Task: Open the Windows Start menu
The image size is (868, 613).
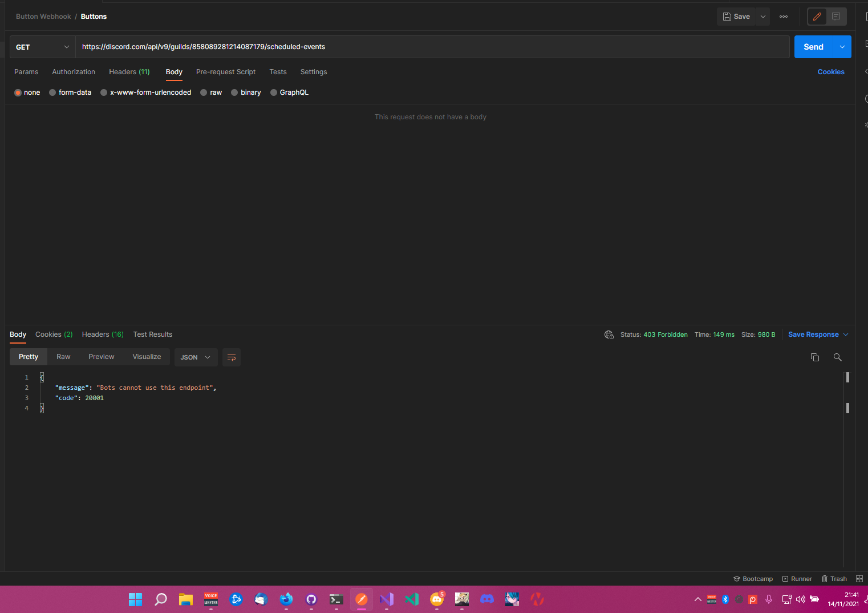Action: [x=136, y=599]
